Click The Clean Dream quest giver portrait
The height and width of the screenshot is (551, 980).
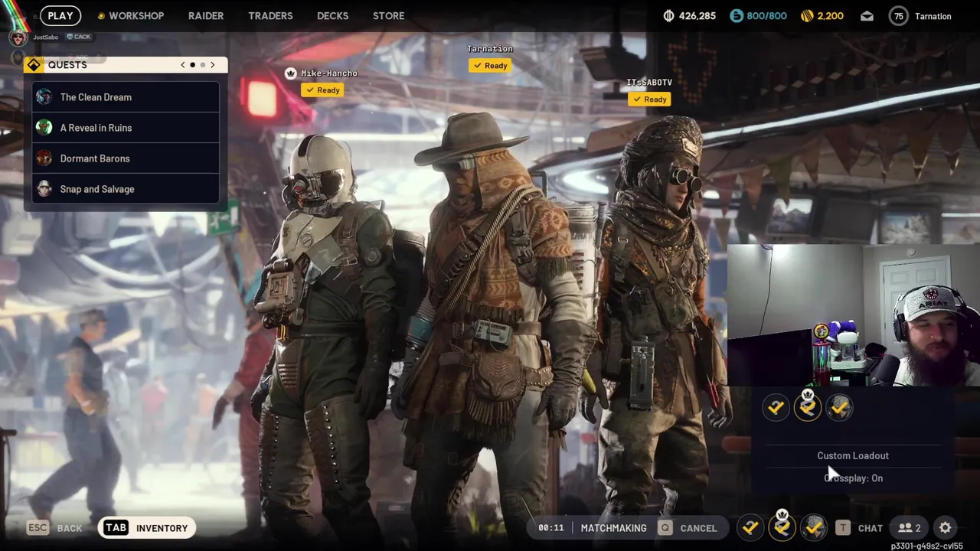point(44,97)
